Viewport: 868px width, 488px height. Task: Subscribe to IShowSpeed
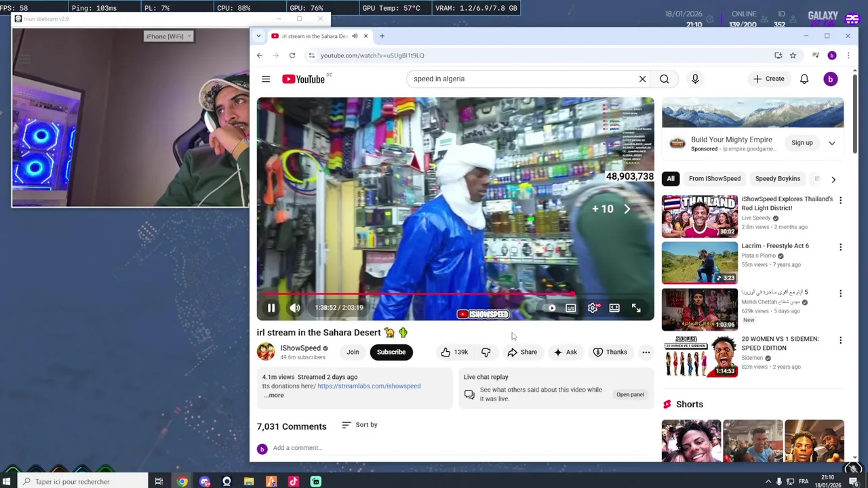391,352
